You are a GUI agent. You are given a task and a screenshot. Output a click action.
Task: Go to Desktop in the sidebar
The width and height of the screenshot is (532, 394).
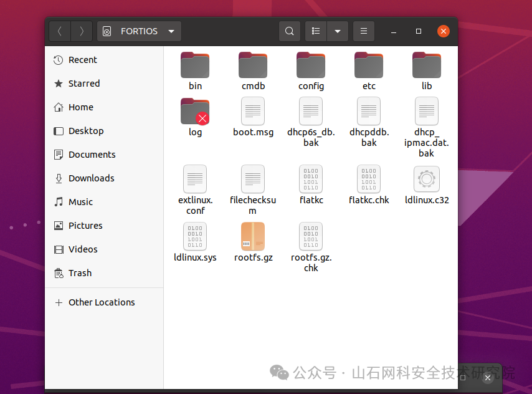pos(104,131)
